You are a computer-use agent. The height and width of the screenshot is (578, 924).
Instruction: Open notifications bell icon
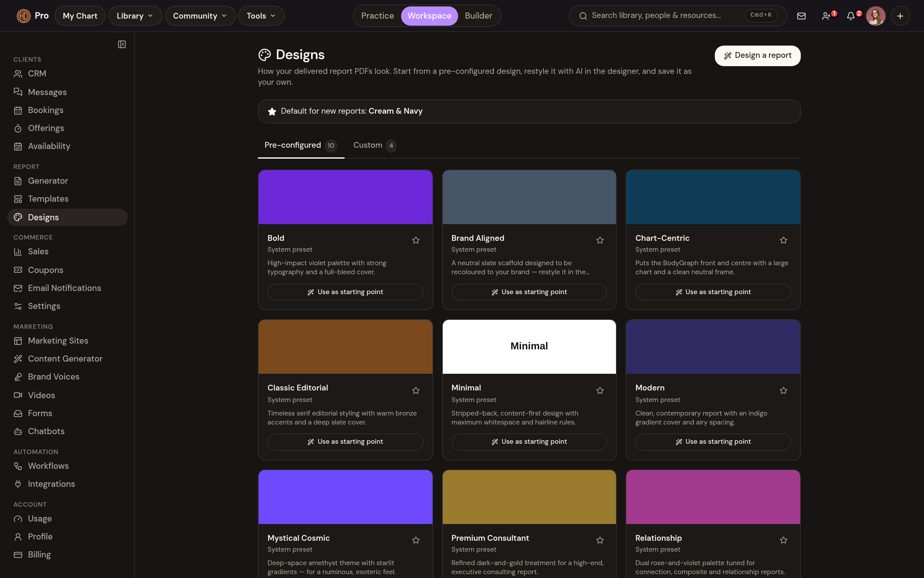851,16
